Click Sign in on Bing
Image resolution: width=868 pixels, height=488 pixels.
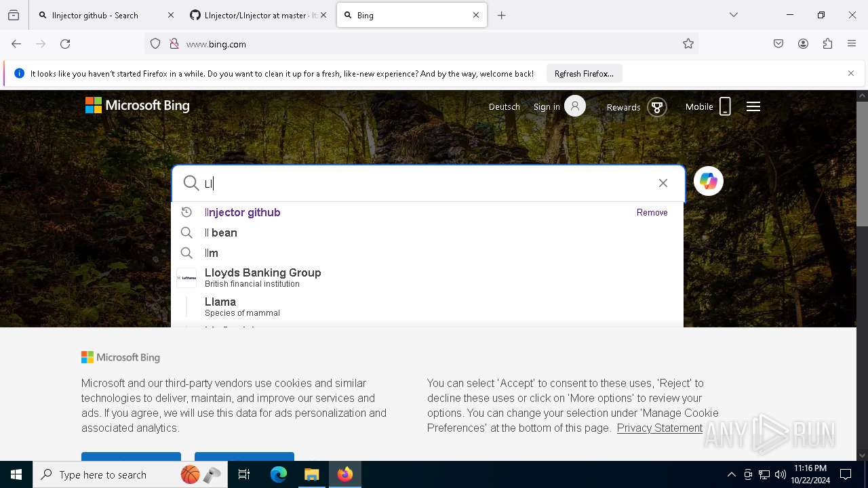point(559,106)
